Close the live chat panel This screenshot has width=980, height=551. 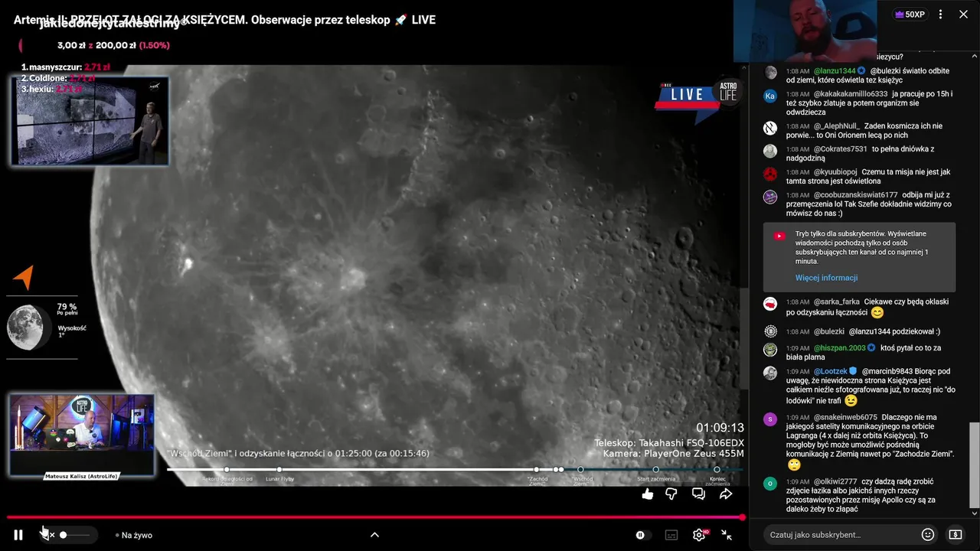963,14
